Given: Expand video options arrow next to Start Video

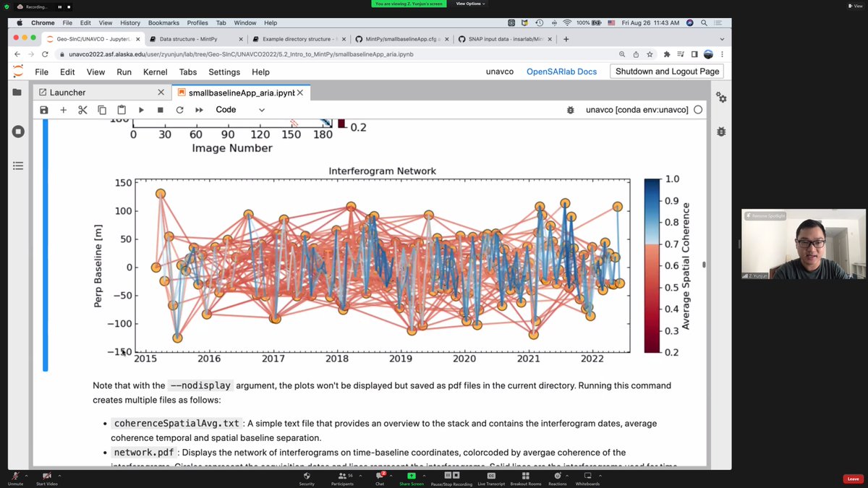Looking at the screenshot, I should 59,475.
